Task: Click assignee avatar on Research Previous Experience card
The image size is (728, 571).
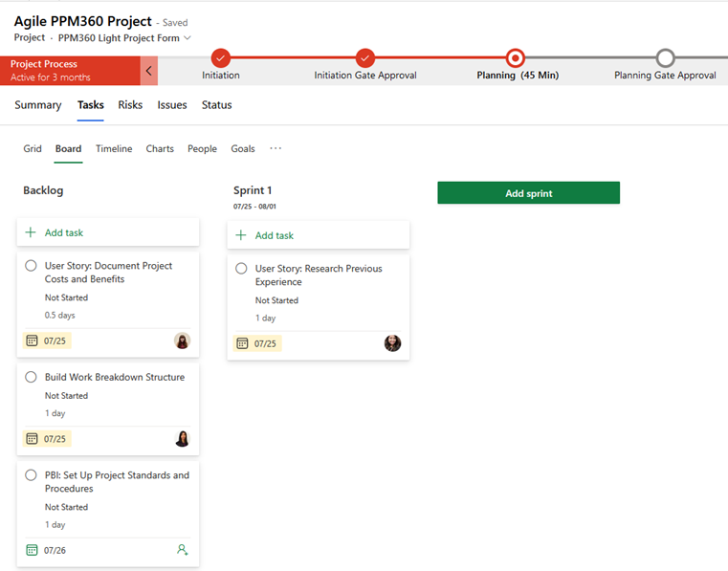Action: [x=392, y=343]
